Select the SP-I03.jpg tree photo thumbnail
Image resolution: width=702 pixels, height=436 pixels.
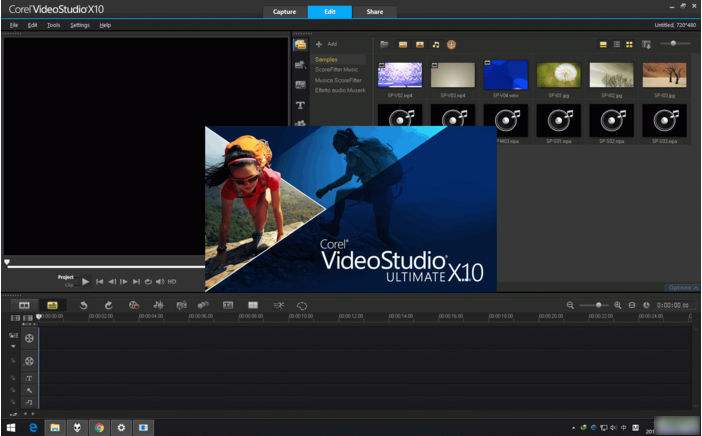tap(664, 75)
